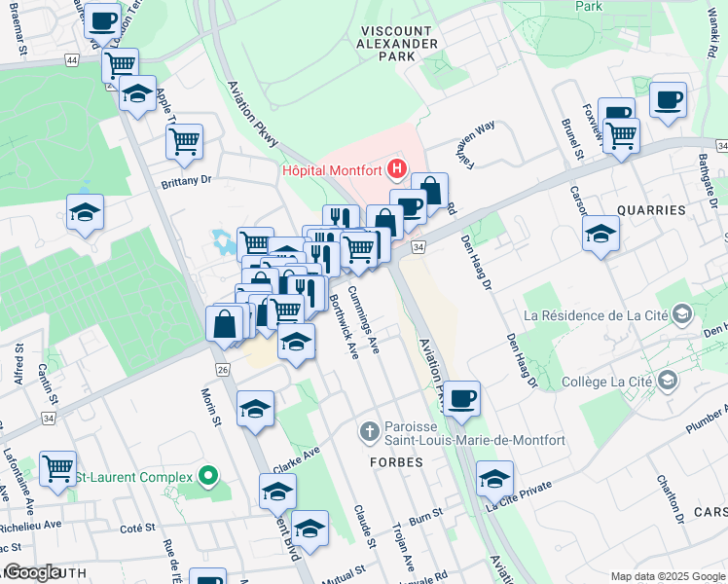Click the Richelieu Ave street label
728x584 pixels.
point(30,527)
